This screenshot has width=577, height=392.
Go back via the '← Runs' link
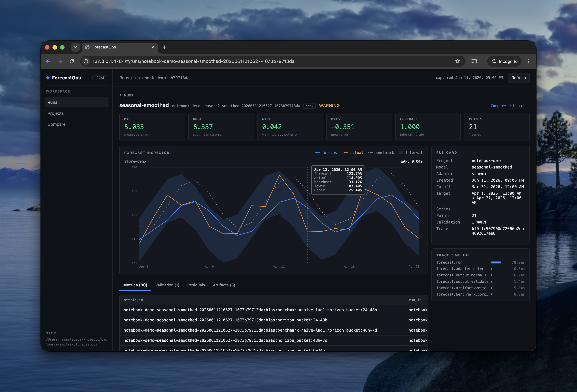coord(126,95)
